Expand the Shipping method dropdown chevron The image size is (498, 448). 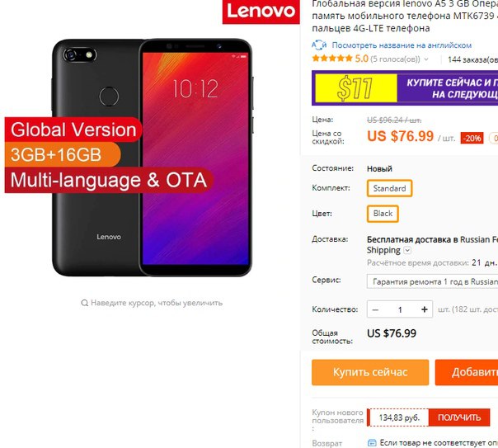(407, 250)
